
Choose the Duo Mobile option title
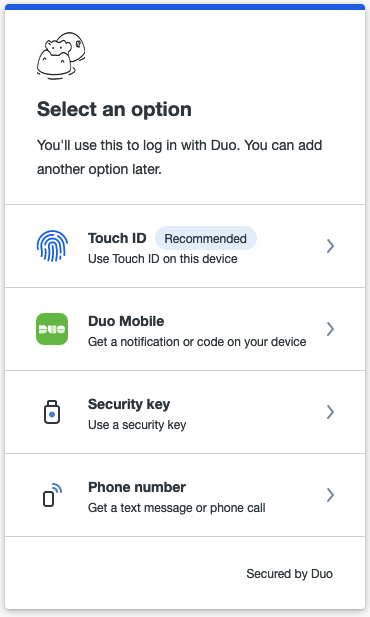126,321
